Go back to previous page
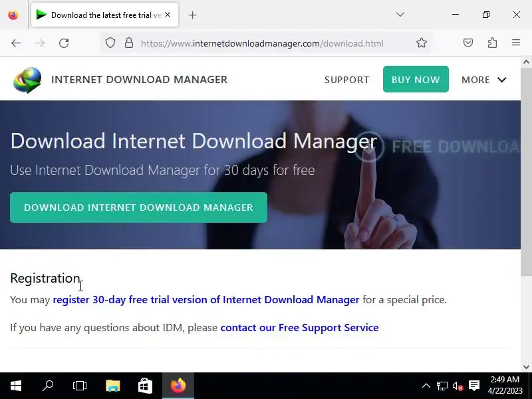 click(x=16, y=43)
